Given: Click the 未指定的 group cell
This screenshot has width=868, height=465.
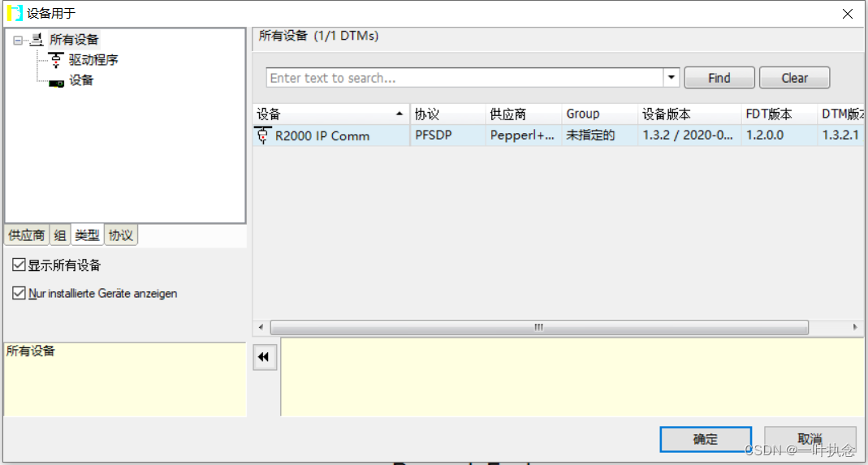Looking at the screenshot, I should click(x=599, y=136).
